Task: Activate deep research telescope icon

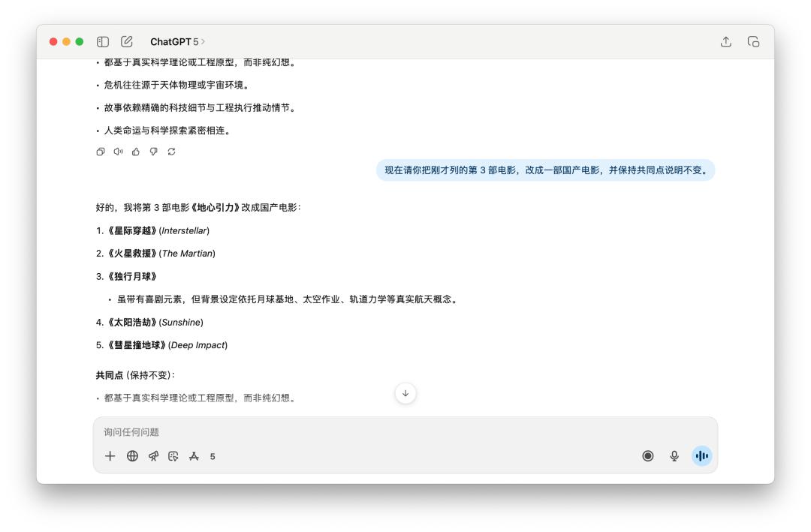Action: [153, 456]
